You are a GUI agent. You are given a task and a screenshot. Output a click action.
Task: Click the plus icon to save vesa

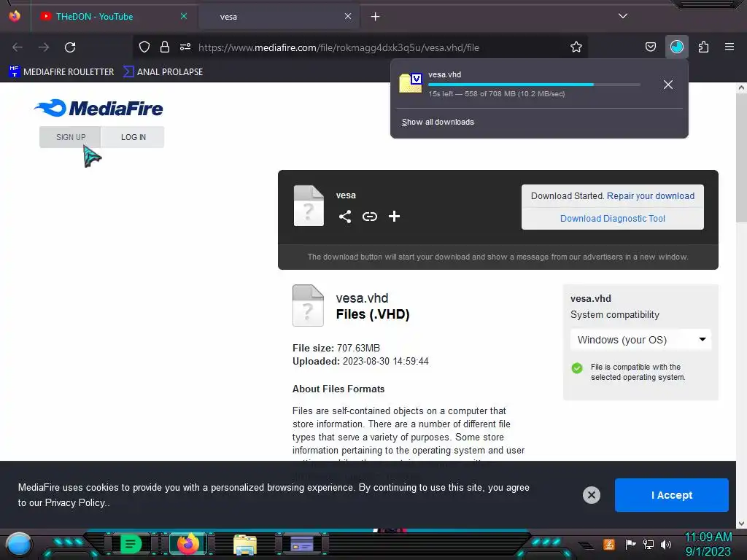tap(394, 217)
